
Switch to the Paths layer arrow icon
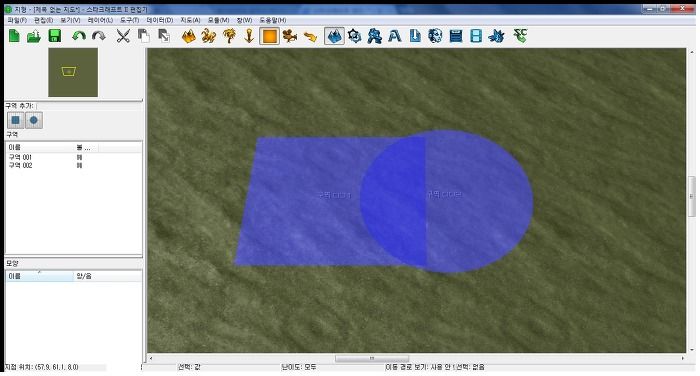(x=310, y=36)
